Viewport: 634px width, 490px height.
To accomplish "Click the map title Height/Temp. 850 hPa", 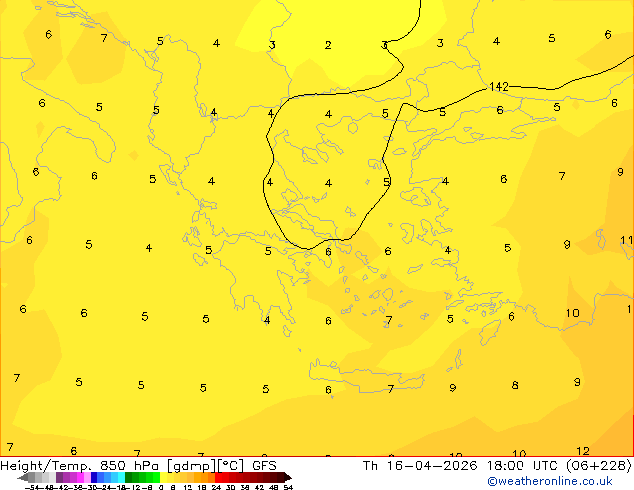I will click(80, 466).
